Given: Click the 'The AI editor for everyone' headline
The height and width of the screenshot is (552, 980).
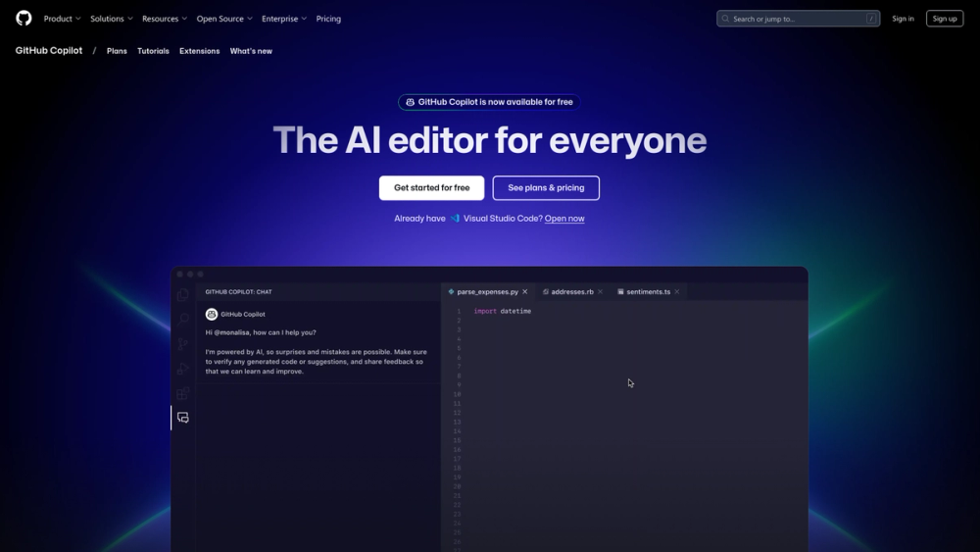Looking at the screenshot, I should coord(489,140).
